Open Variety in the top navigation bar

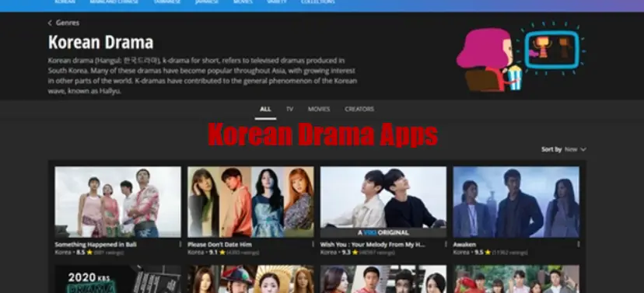[277, 2]
